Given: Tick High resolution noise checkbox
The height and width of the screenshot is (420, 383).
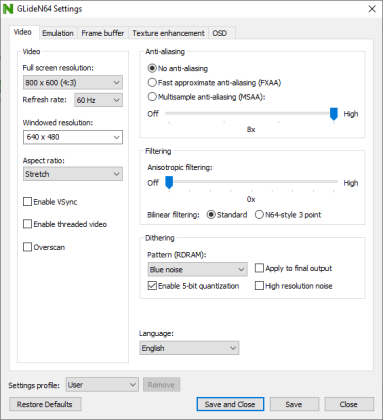Looking at the screenshot, I should 259,286.
